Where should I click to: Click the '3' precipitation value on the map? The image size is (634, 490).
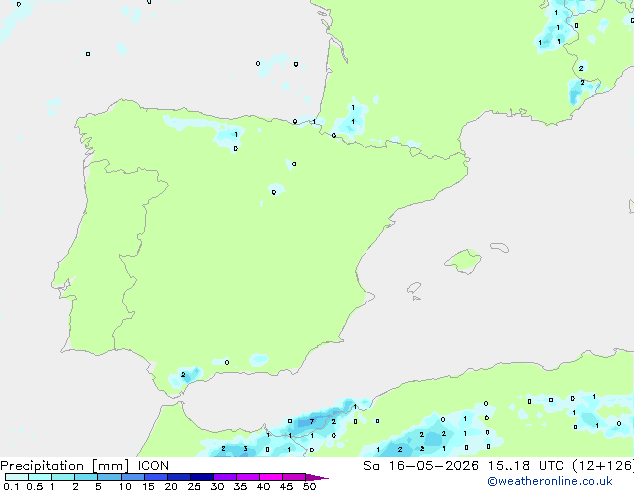245,449
